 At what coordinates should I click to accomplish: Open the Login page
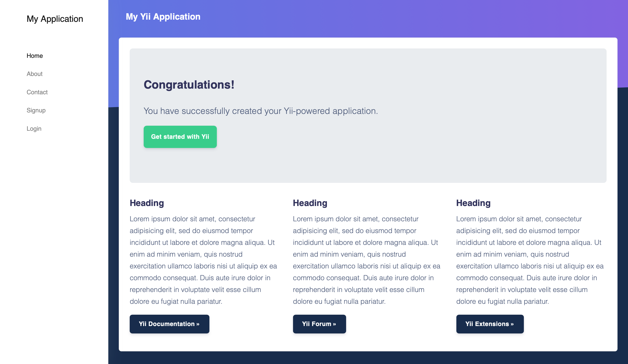point(34,129)
